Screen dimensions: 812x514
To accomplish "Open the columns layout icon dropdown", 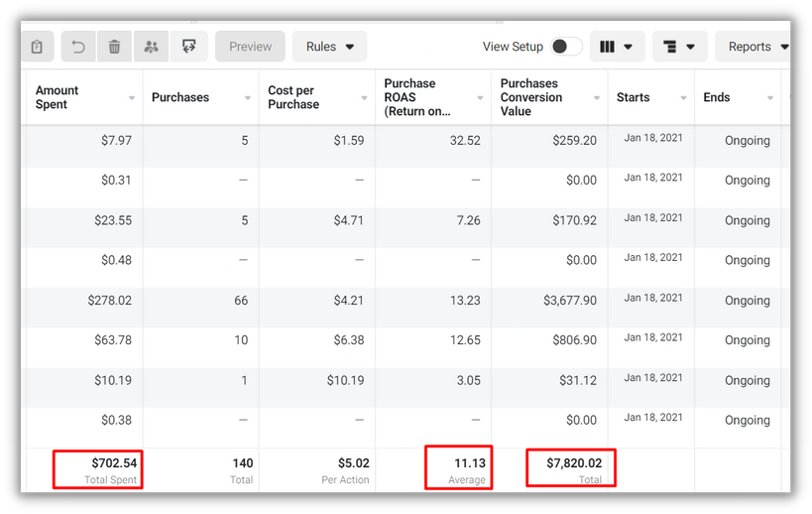I will tap(618, 47).
